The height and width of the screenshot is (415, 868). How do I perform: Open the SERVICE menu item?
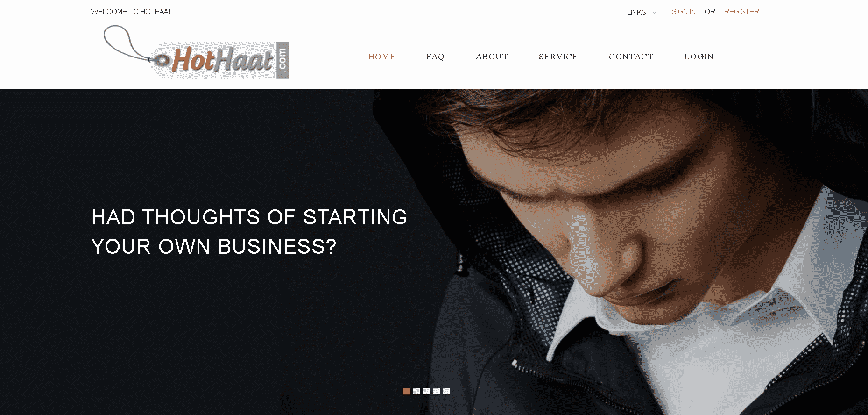pos(558,57)
